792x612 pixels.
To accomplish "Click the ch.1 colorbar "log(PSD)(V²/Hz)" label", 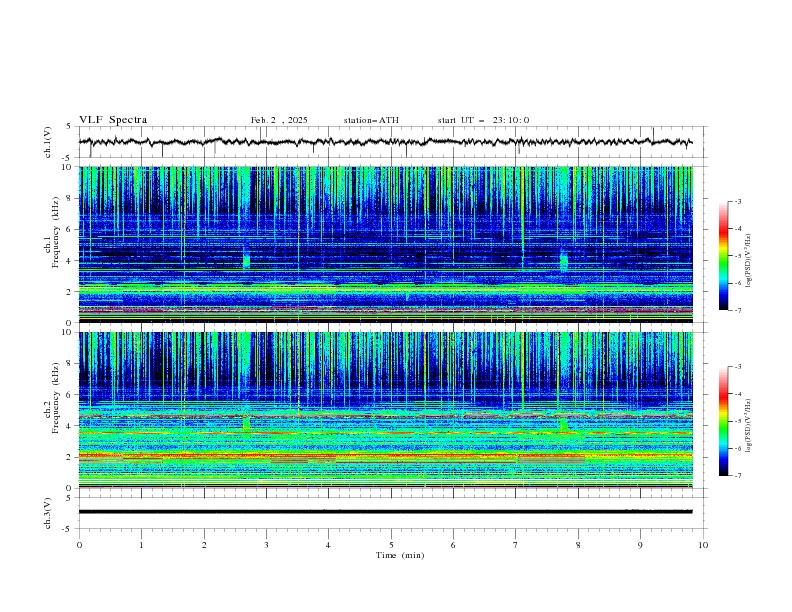I will click(749, 261).
